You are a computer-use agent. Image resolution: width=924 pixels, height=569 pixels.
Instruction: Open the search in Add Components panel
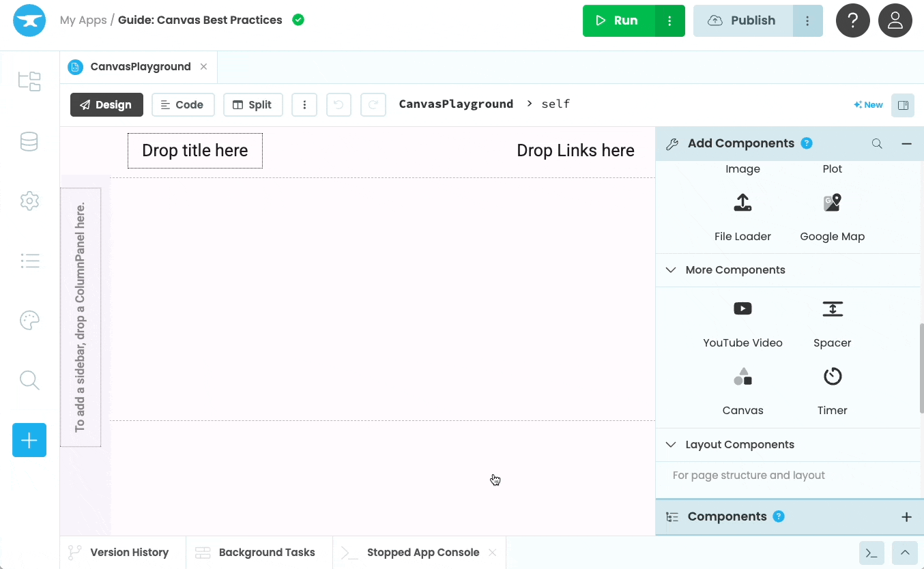point(877,143)
